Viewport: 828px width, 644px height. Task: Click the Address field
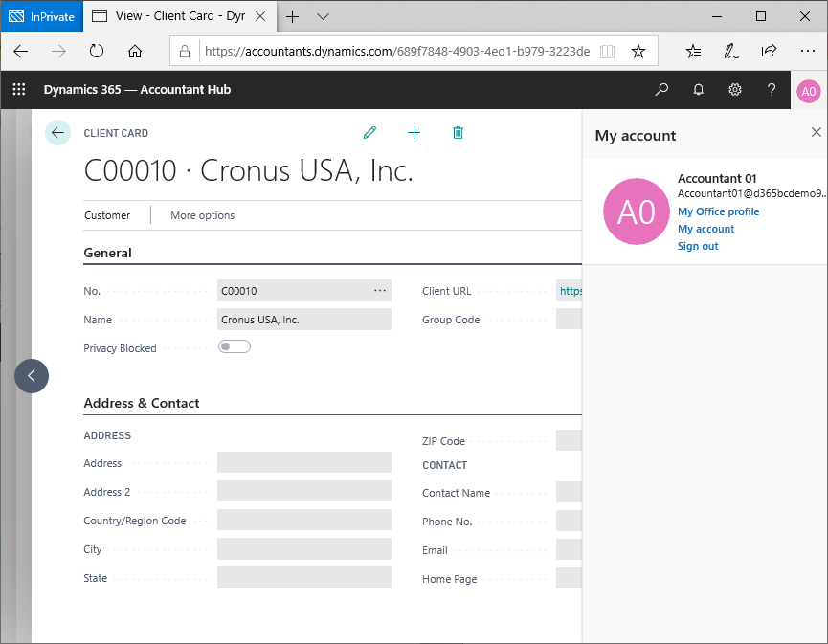304,462
